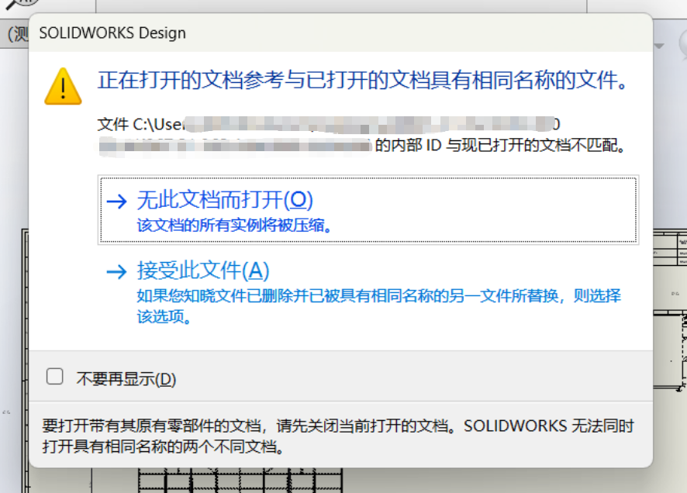687x493 pixels.
Task: Tick the 不要再显示(D) checkbox
Action: point(55,376)
